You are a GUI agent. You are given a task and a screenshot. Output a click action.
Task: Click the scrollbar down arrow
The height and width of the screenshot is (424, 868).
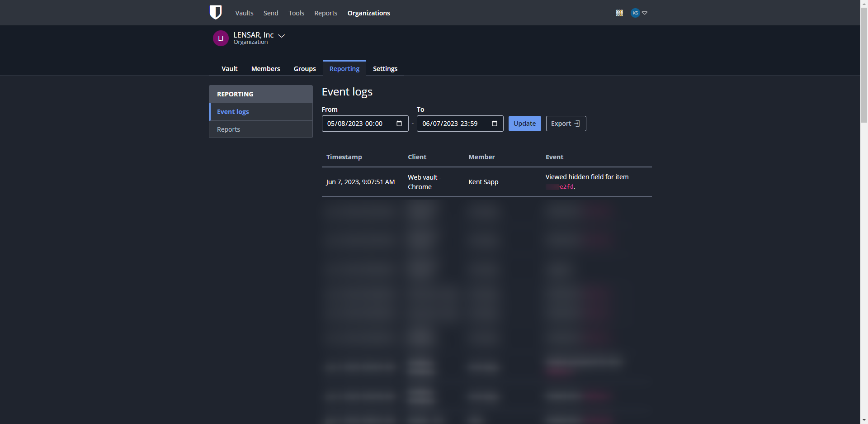click(864, 419)
